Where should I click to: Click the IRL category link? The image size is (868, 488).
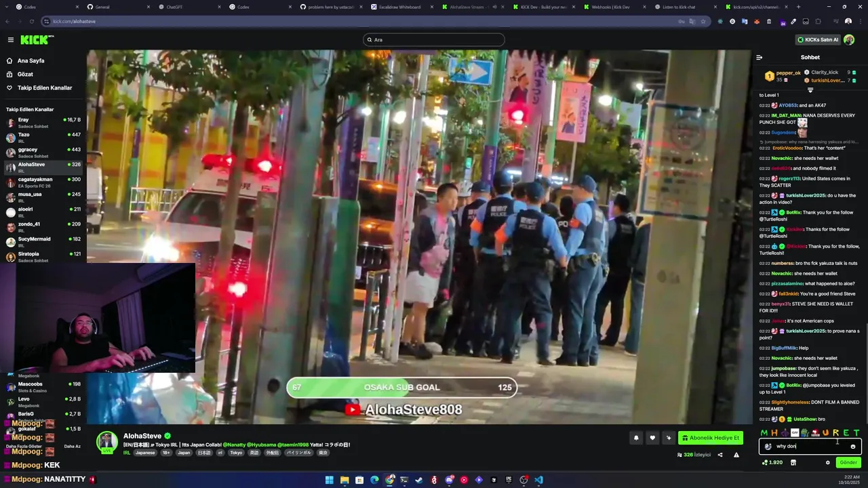(127, 453)
